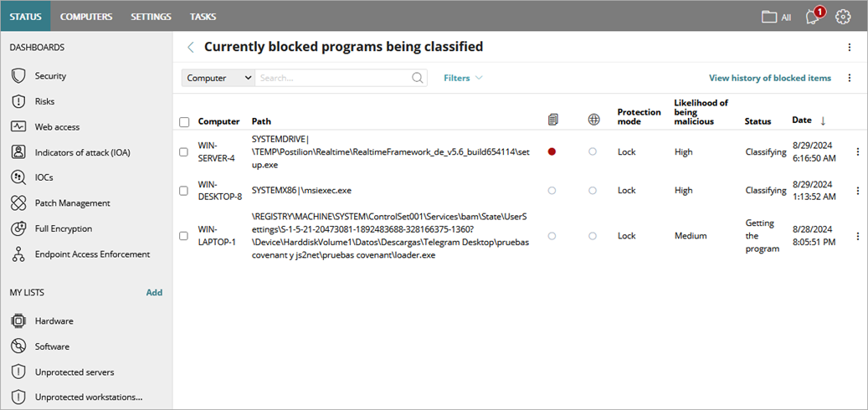
Task: Click View history of blocked items
Action: tap(769, 78)
